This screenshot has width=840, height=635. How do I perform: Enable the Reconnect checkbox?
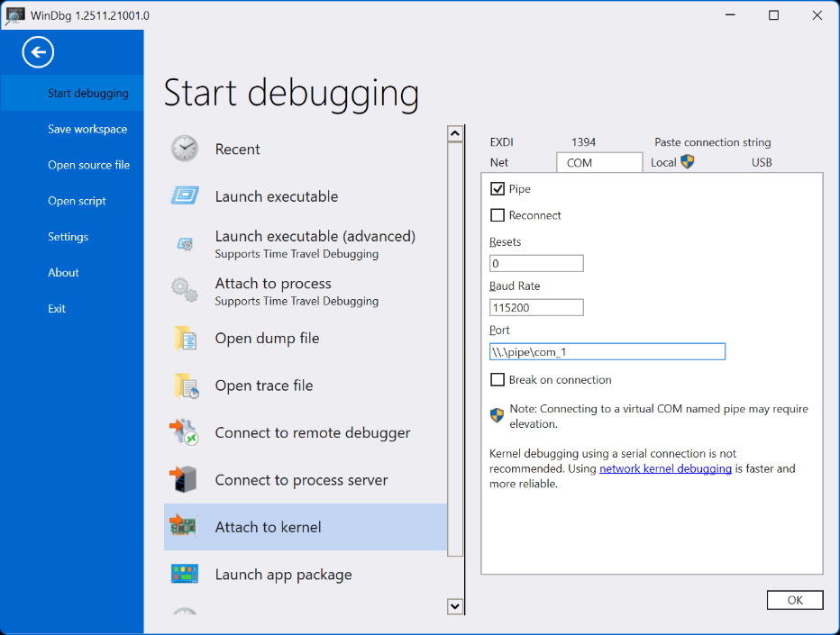497,215
